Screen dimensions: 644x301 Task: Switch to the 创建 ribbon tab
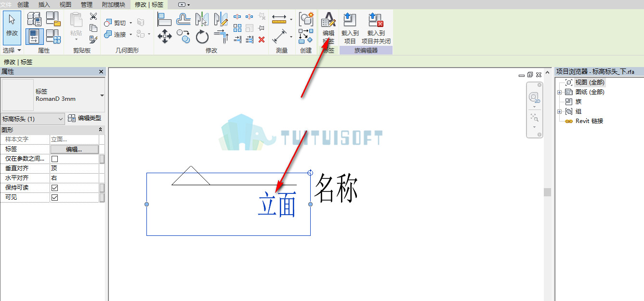tap(23, 4)
